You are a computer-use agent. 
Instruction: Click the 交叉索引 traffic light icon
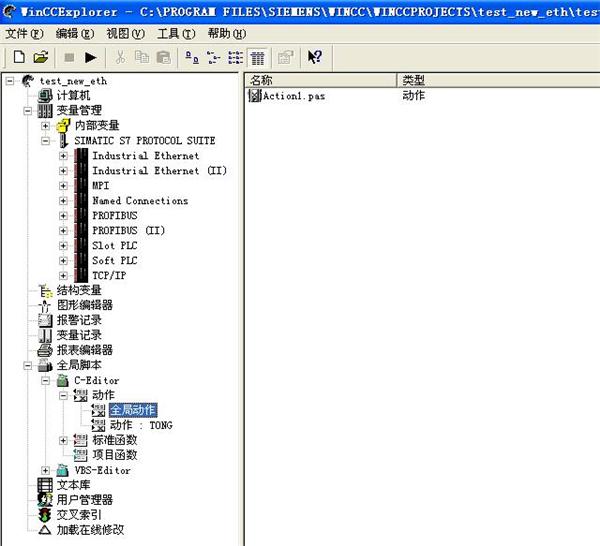[45, 515]
